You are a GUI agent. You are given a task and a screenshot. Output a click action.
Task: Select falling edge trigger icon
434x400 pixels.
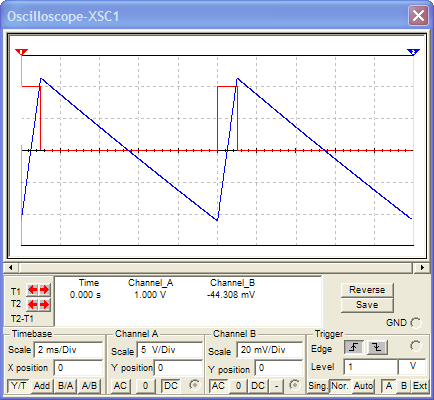[377, 348]
